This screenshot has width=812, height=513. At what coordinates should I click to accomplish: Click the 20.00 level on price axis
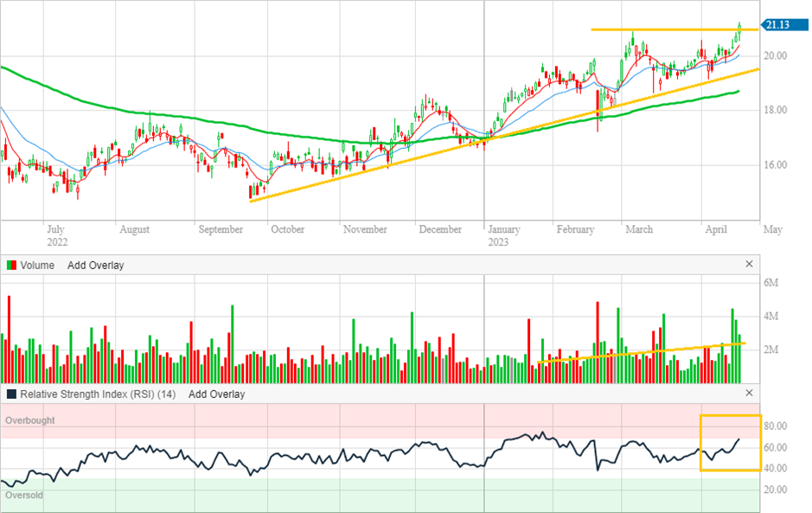pos(774,56)
